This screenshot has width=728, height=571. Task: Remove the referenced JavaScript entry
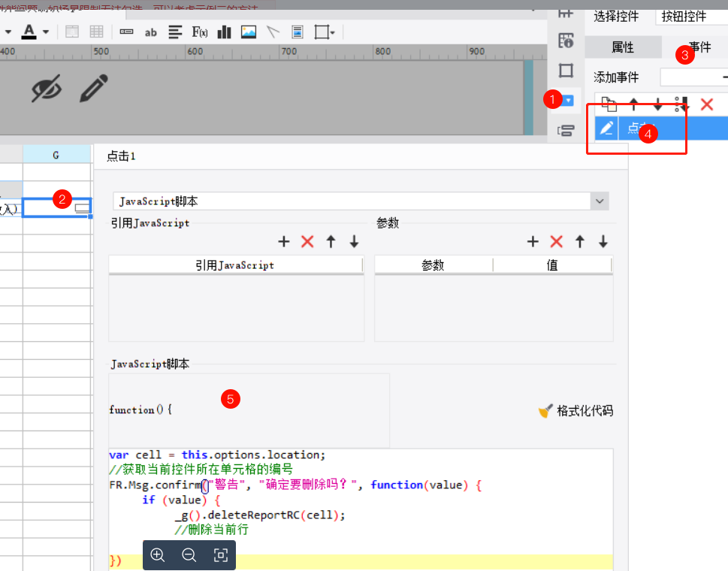click(307, 241)
